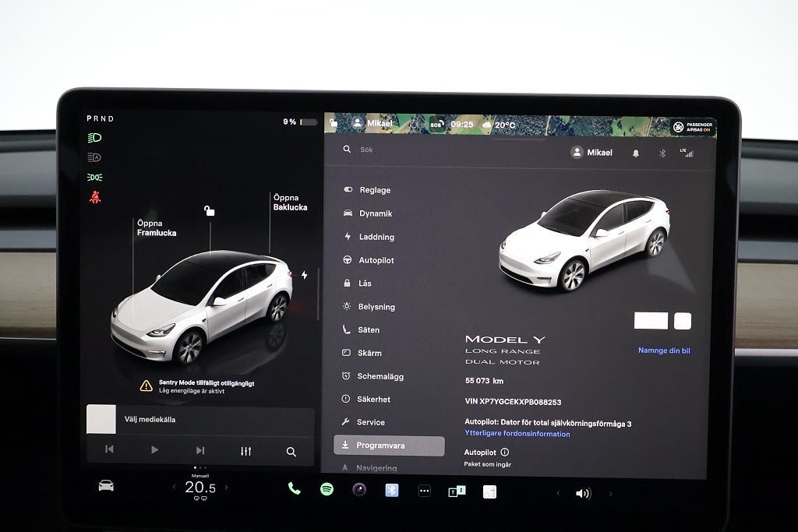Open the Ytterligare fordonsinformation link

[517, 434]
